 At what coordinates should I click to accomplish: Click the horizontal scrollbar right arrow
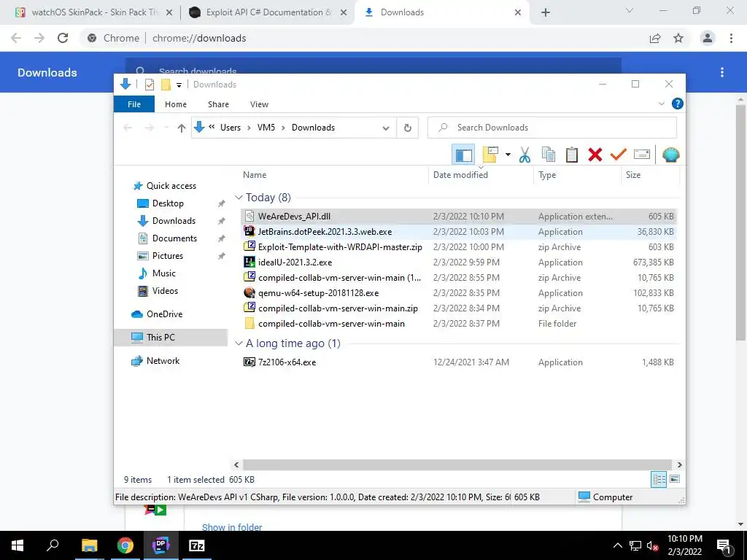[679, 464]
